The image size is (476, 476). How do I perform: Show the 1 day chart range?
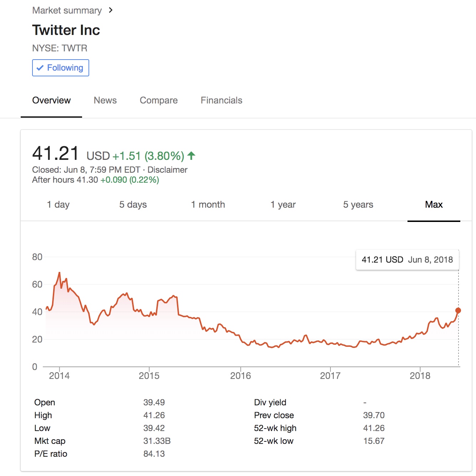(58, 204)
